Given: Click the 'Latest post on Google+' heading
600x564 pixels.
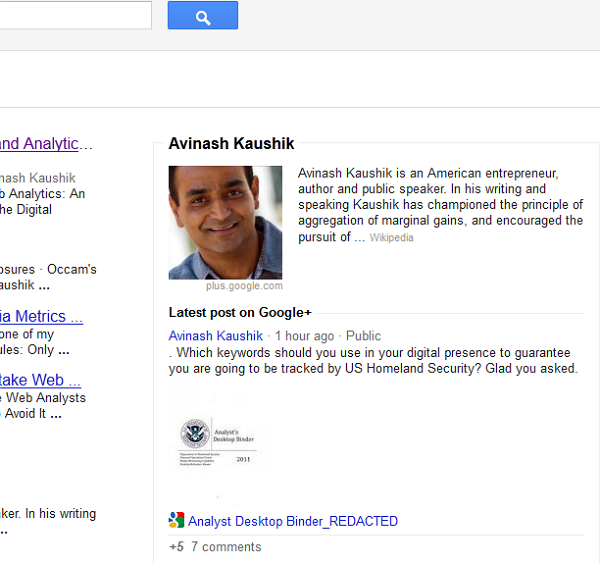Looking at the screenshot, I should point(240,313).
